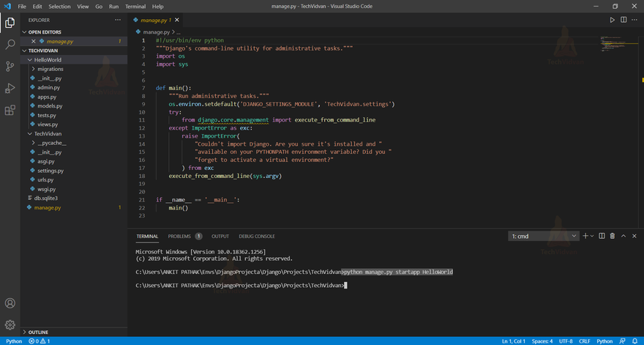644x345 pixels.
Task: Open the Extensions view
Action: [x=10, y=111]
